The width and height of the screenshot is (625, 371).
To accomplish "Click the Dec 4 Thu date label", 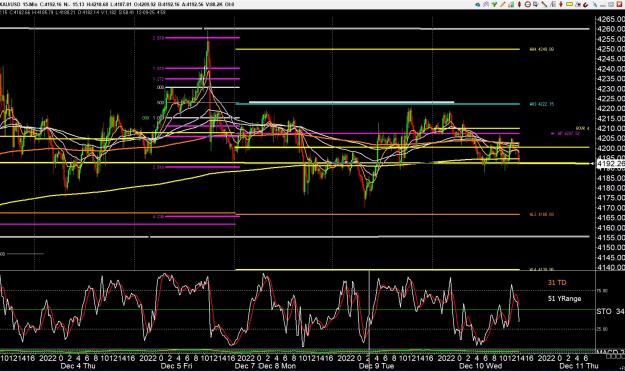I will 78,366.
